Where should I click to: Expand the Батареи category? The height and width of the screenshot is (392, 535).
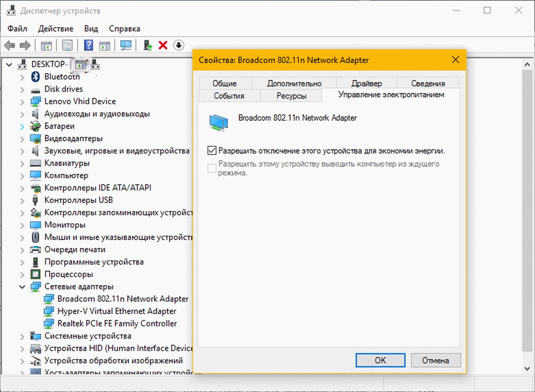22,126
